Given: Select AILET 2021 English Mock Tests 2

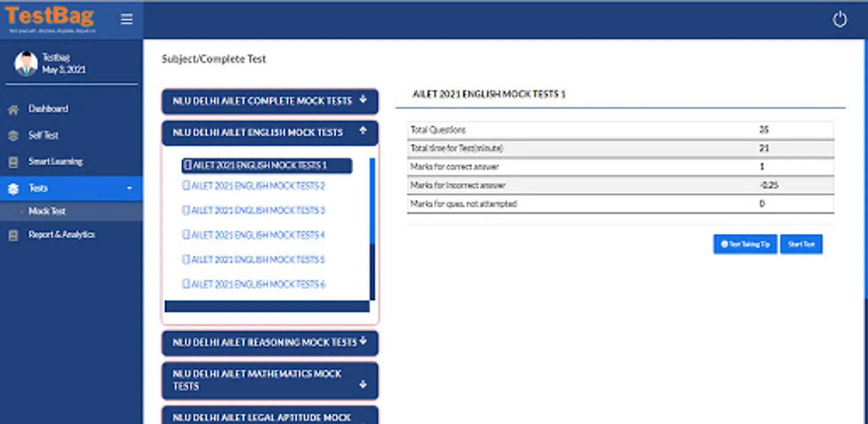Looking at the screenshot, I should (254, 186).
